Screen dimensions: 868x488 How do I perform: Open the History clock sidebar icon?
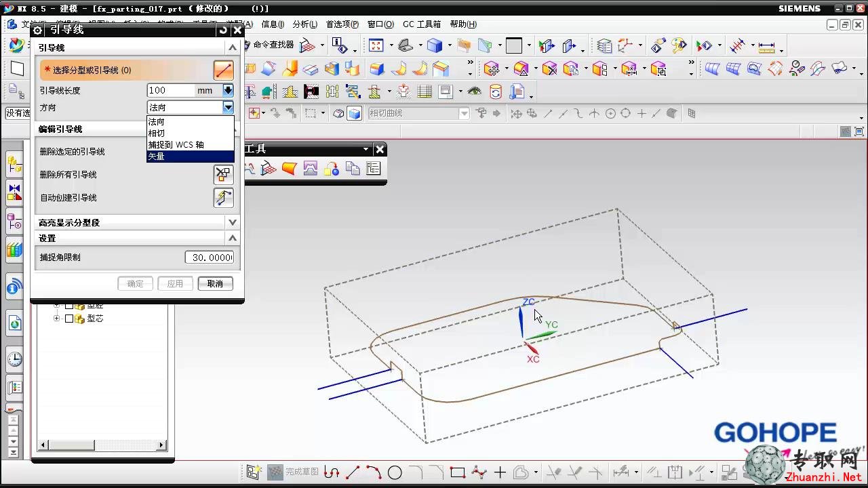click(x=14, y=359)
